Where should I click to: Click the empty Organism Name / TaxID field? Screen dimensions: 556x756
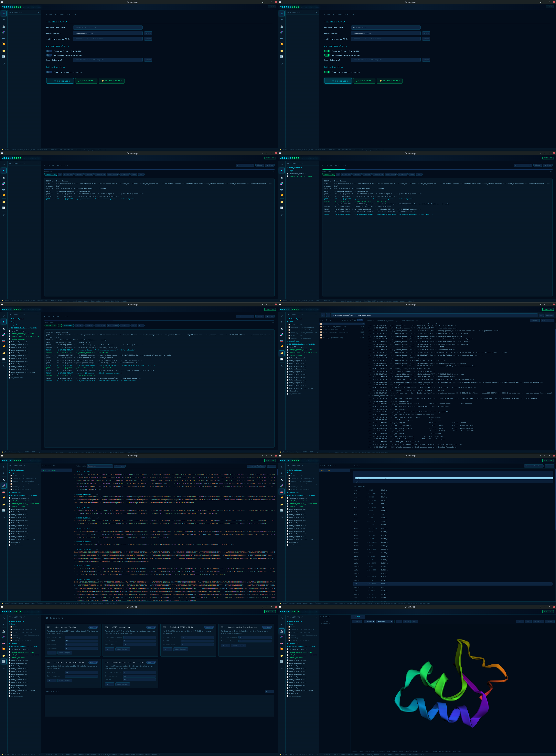point(108,28)
